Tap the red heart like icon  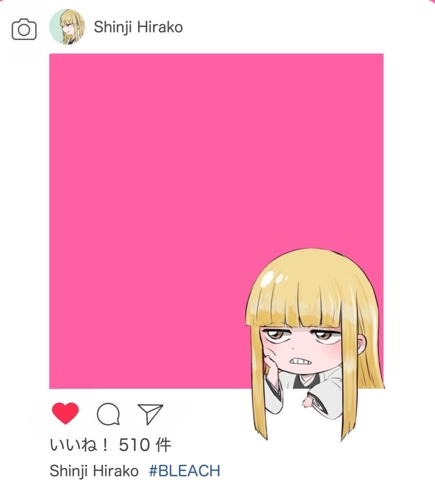[x=65, y=413]
